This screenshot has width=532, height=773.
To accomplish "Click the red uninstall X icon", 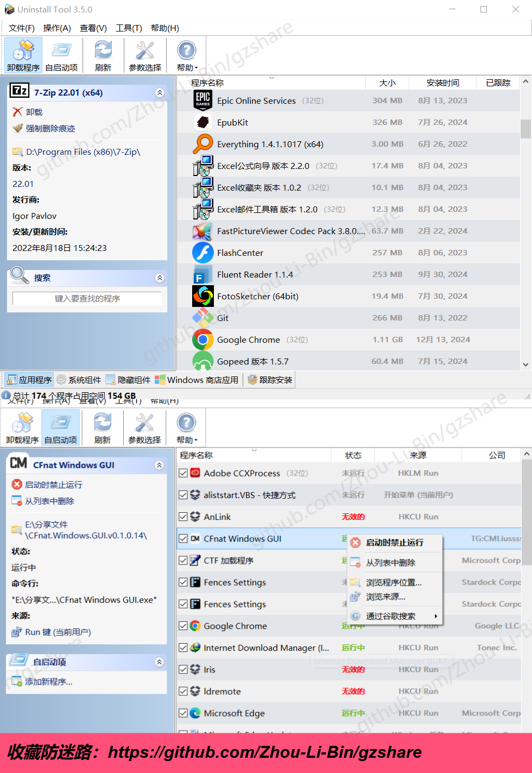I will (18, 112).
